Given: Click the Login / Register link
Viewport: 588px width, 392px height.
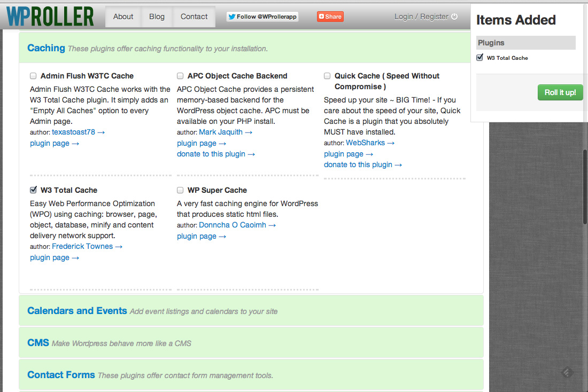Looking at the screenshot, I should click(x=421, y=17).
